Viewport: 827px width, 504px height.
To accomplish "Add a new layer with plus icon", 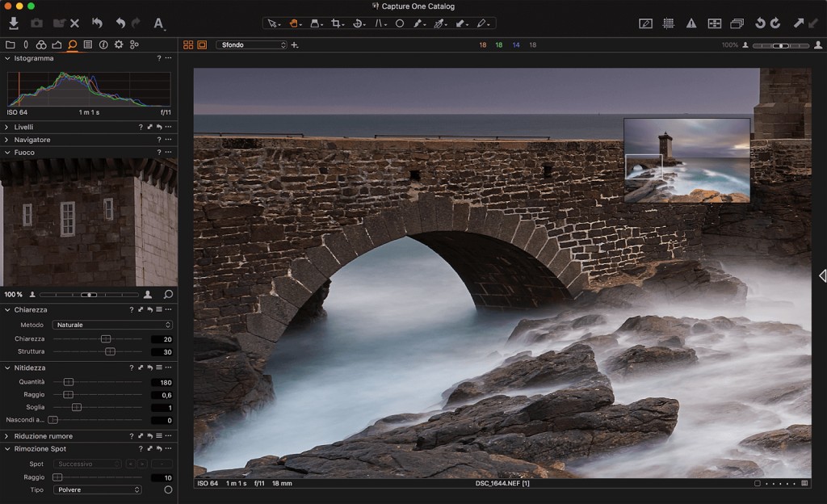I will click(295, 44).
